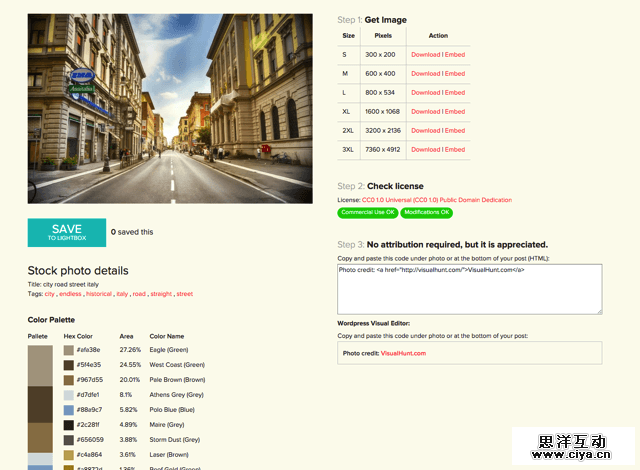Download the 3XL 7360 x 4912 image
Screen dimensions: 640x470
pyautogui.click(x=424, y=150)
